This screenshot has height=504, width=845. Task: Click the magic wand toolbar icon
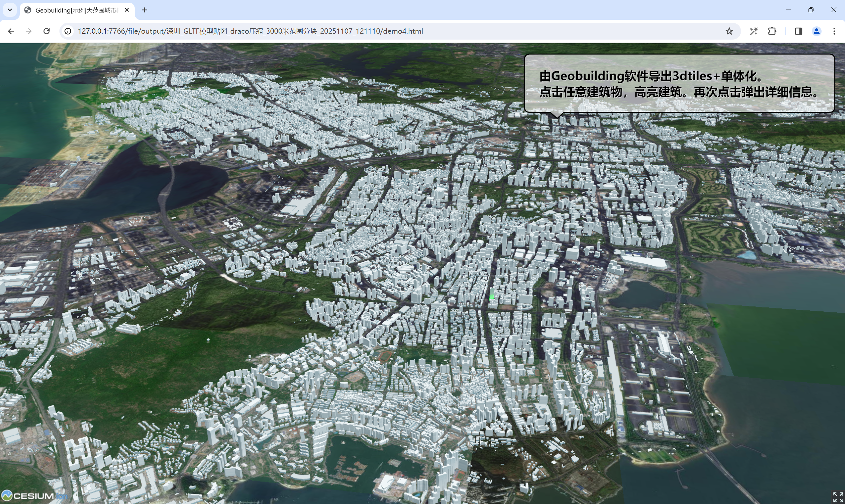tap(754, 31)
